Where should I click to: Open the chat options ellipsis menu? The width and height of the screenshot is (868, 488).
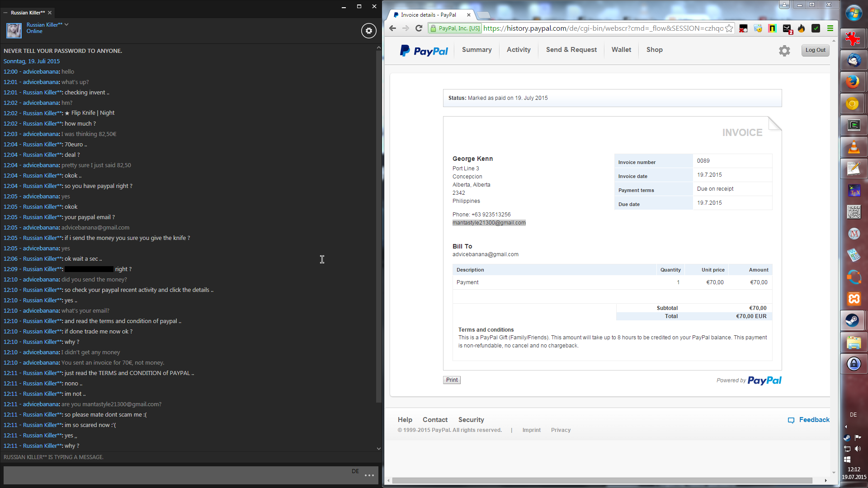369,475
